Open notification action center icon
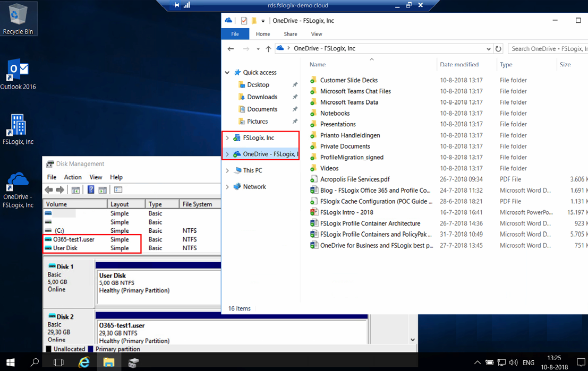Viewport: 588px width, 371px height. coord(581,363)
